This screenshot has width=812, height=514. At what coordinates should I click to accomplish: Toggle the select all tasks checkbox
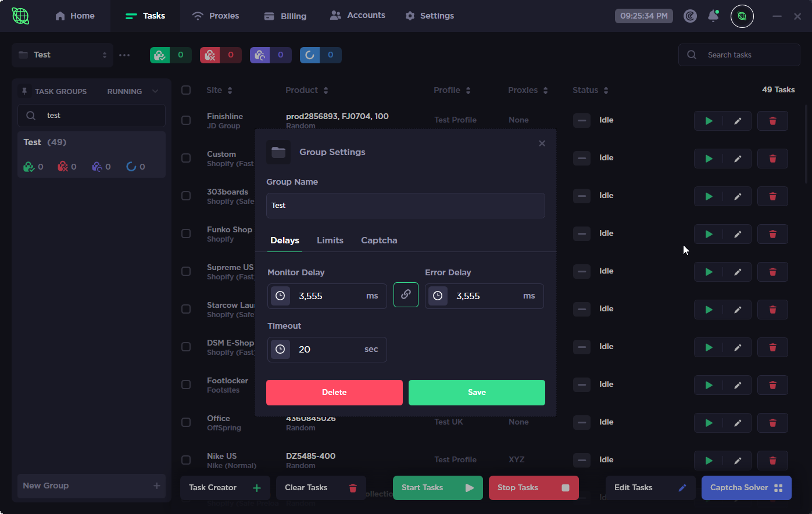tap(186, 90)
